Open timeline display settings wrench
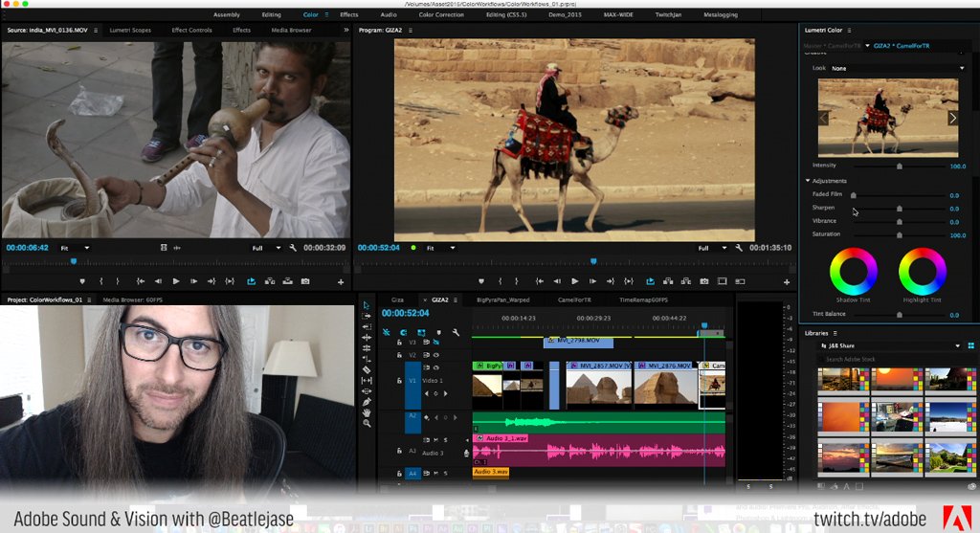The height and width of the screenshot is (533, 980). click(x=456, y=332)
